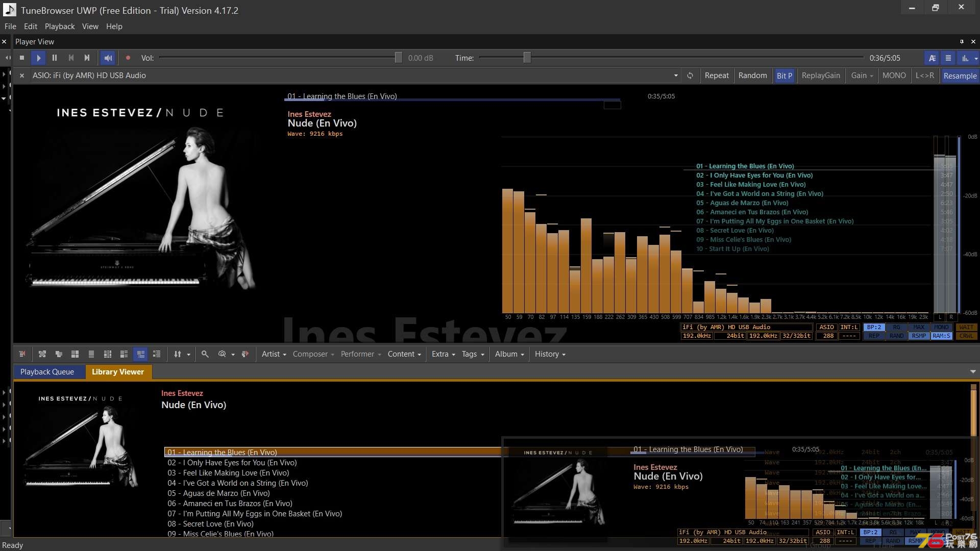Click the advanced search eye-magnifier icon
The image size is (980, 551).
point(222,354)
